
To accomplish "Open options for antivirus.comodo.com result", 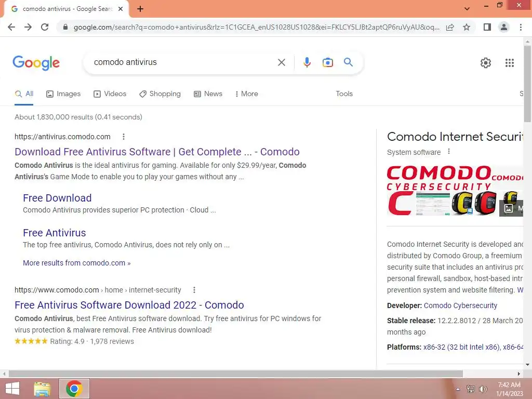I will coord(124,137).
